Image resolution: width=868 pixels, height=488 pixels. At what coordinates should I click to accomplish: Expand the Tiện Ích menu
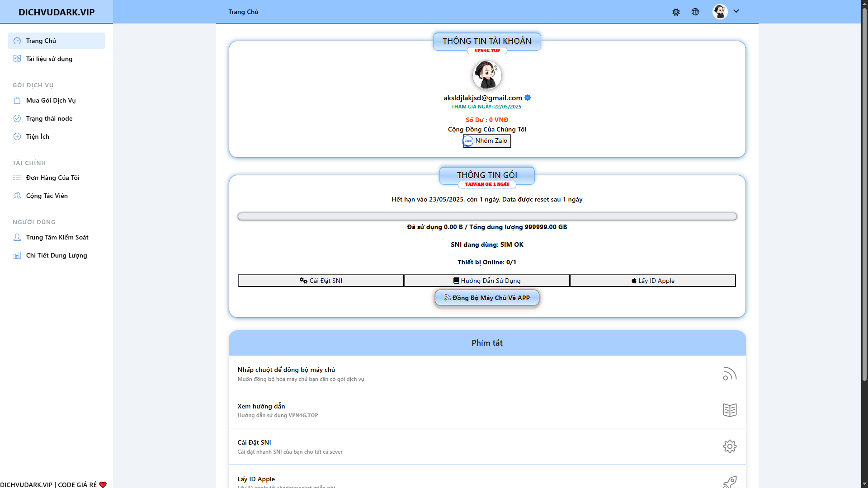[38, 136]
